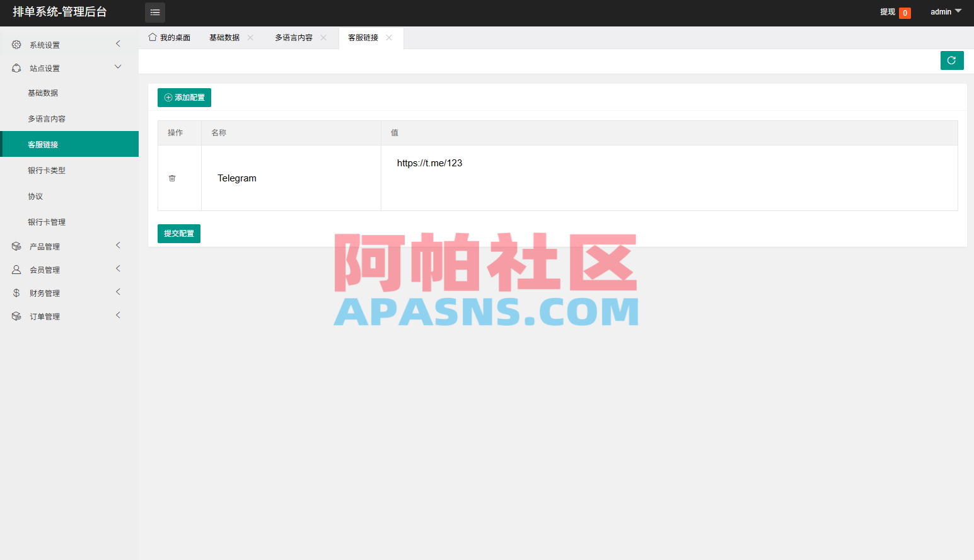Image resolution: width=974 pixels, height=560 pixels.
Task: Click the home icon on 我的桌面 tab
Action: (153, 37)
